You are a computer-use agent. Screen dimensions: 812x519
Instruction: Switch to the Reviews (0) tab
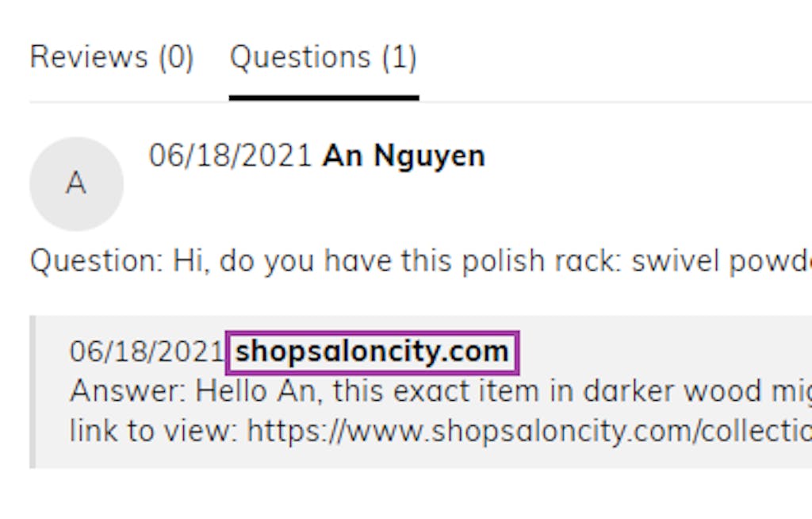[x=112, y=58]
